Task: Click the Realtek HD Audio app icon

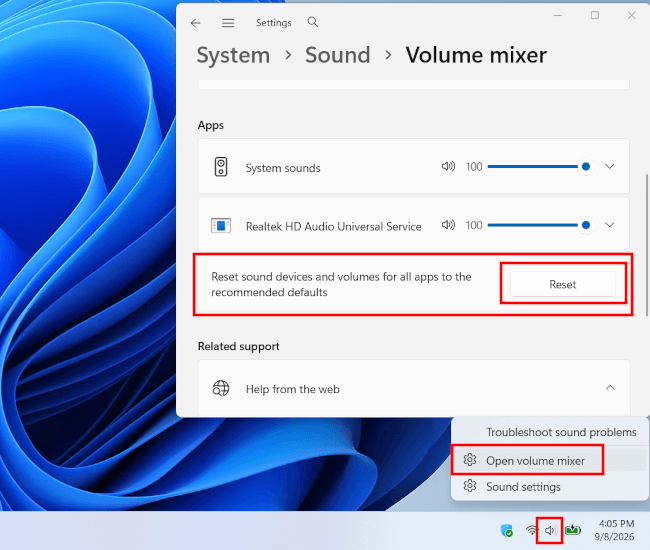Action: (221, 226)
